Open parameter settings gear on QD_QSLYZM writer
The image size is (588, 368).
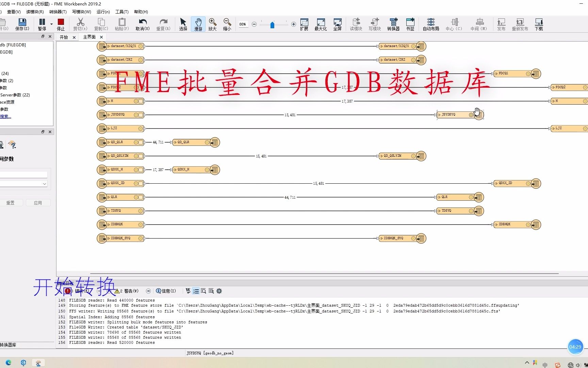coord(413,156)
